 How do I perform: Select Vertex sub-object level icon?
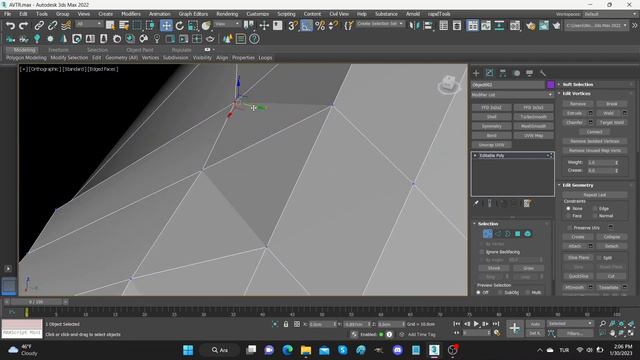tap(487, 234)
